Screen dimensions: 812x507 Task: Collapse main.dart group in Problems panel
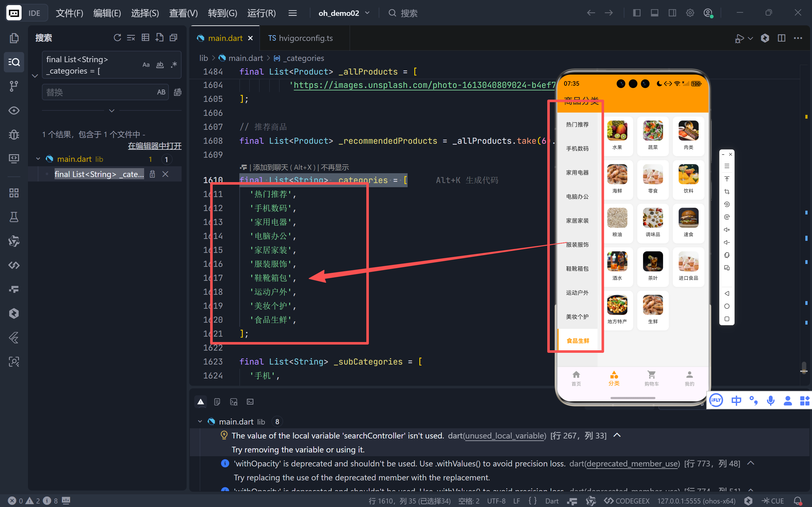coord(200,421)
